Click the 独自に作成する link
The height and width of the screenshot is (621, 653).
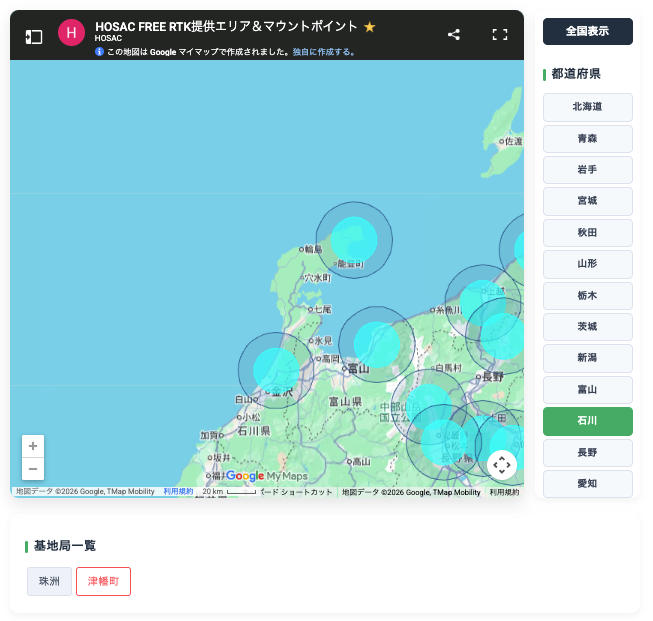point(324,52)
